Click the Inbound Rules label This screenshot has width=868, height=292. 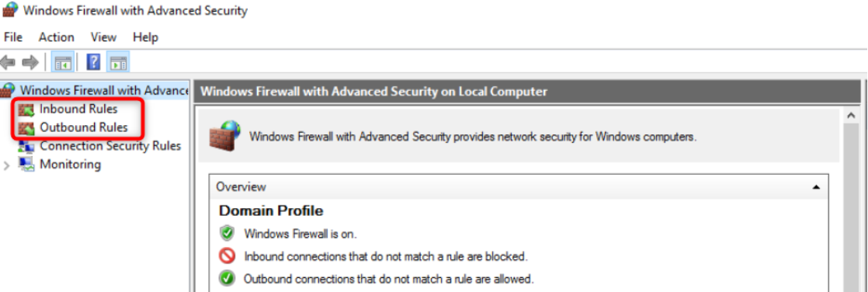pos(78,109)
